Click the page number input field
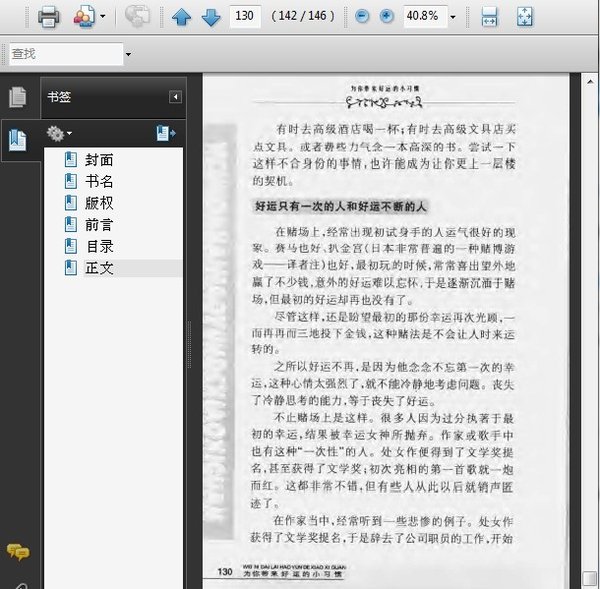 tap(245, 16)
